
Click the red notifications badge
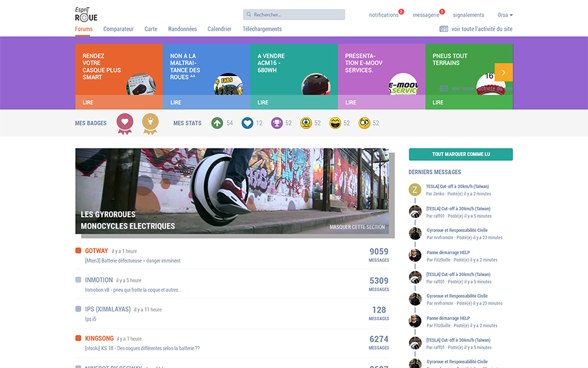pyautogui.click(x=401, y=12)
